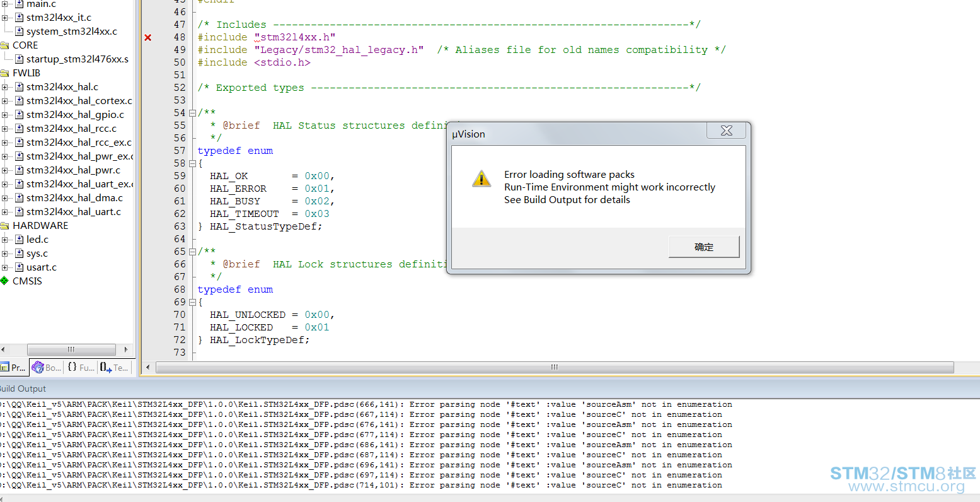Click the 'HAL_StatusTypeDef;' text on line 63
Image resolution: width=980 pixels, height=502 pixels.
(x=266, y=226)
